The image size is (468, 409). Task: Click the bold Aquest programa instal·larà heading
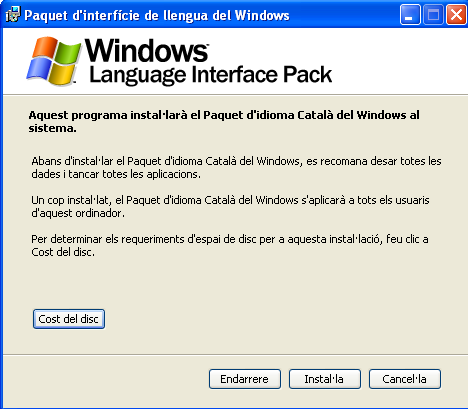pyautogui.click(x=224, y=121)
